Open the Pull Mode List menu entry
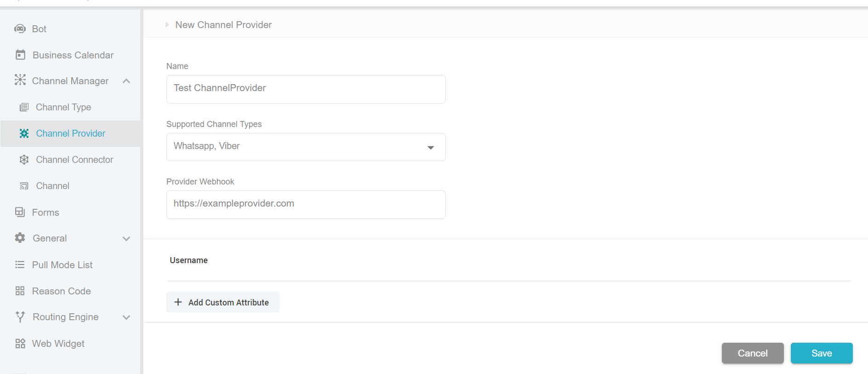Screen dimensions: 868x374 point(61,265)
